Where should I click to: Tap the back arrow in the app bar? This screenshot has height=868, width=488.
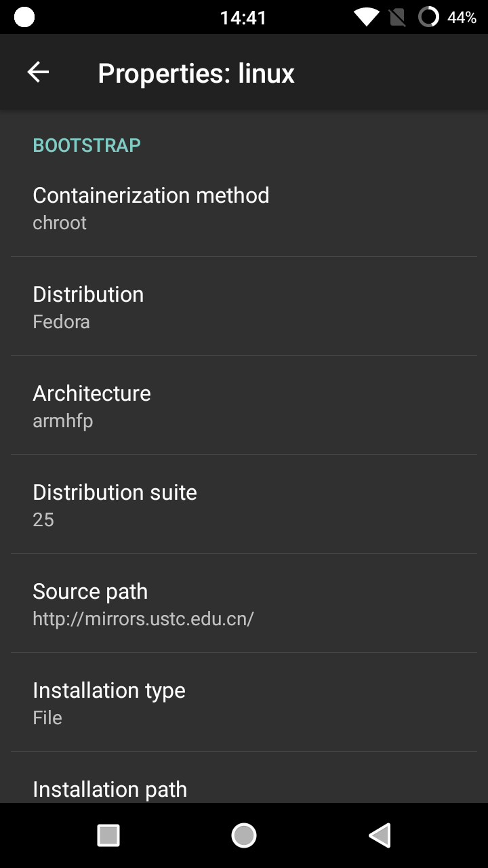tap(38, 73)
